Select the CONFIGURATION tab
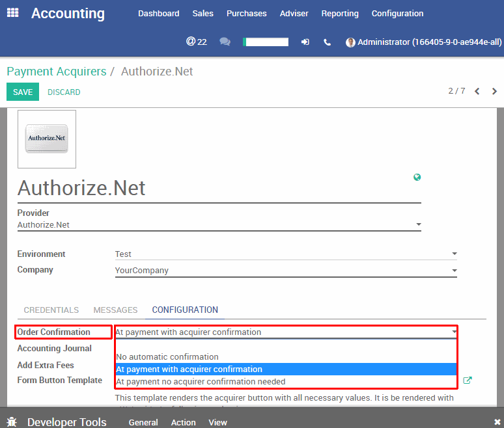Screen dimensions: 504x428 point(185,310)
